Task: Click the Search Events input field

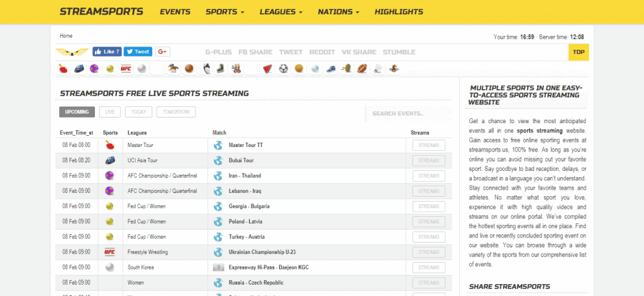Action: point(409,114)
